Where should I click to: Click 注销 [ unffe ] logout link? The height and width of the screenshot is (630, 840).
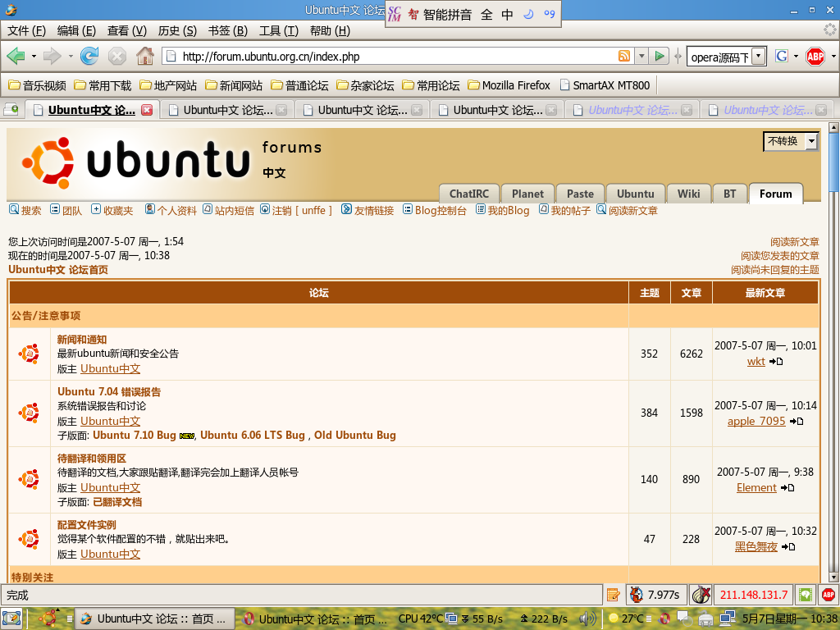tap(296, 210)
